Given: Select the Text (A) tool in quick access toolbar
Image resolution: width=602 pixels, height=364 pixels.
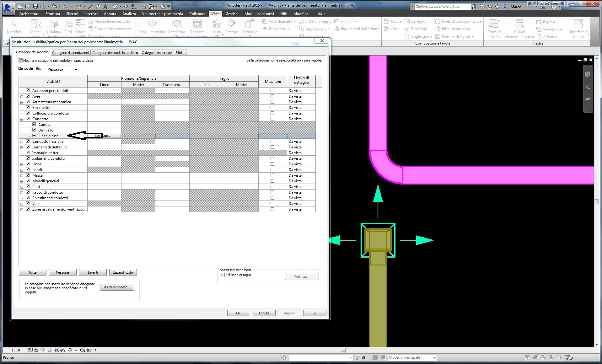Looking at the screenshot, I should [105, 6].
